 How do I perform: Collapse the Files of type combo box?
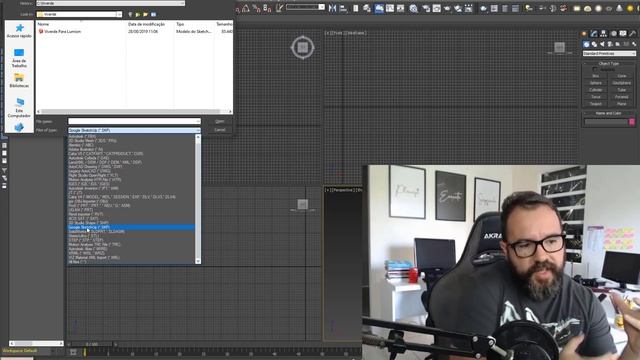(x=134, y=130)
